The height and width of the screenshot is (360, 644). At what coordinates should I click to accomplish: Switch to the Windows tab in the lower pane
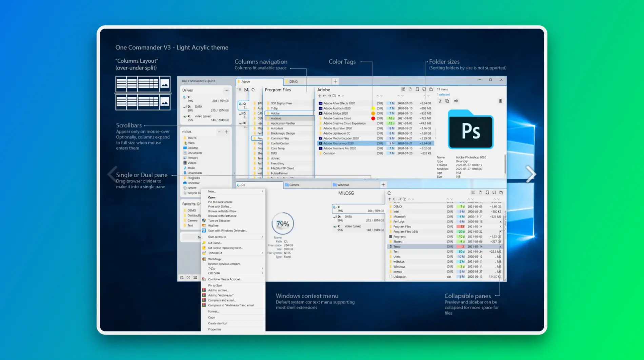tap(355, 185)
